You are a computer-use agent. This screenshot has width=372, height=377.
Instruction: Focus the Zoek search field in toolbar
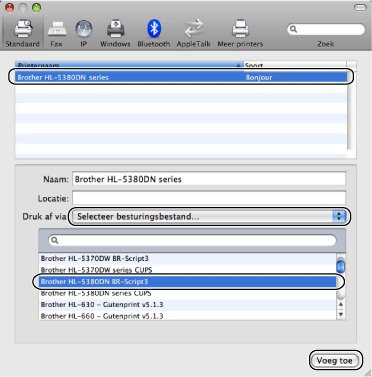(x=326, y=29)
